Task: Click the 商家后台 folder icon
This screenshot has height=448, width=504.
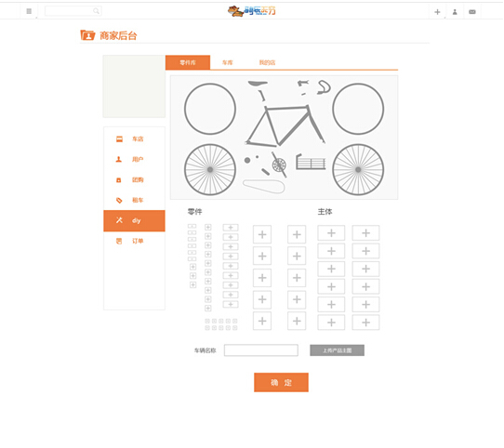Action: 87,35
